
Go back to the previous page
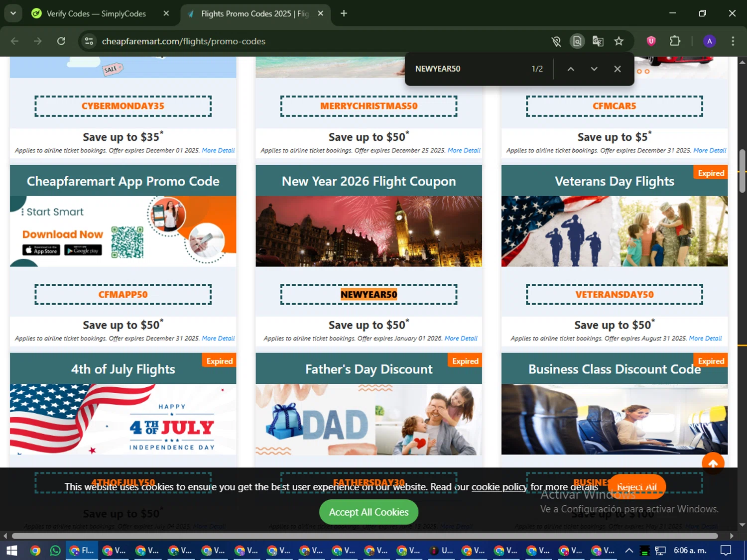(14, 41)
